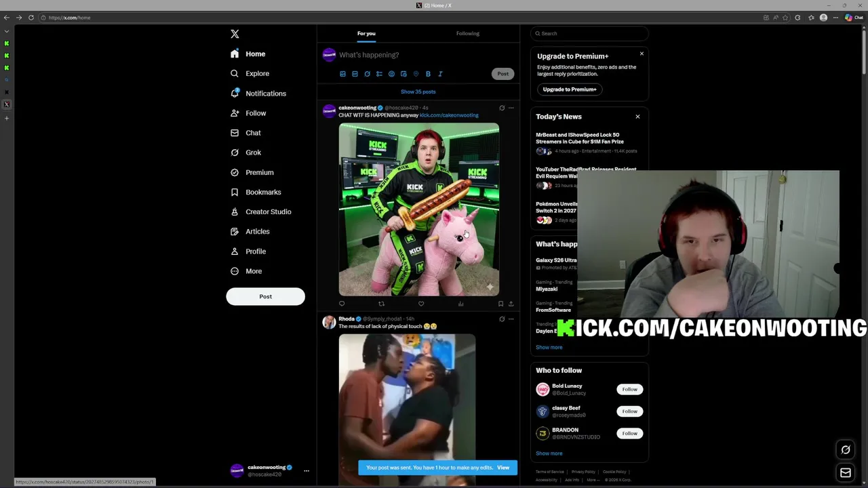Add a GIF in composer
The width and height of the screenshot is (868, 488).
click(x=355, y=74)
